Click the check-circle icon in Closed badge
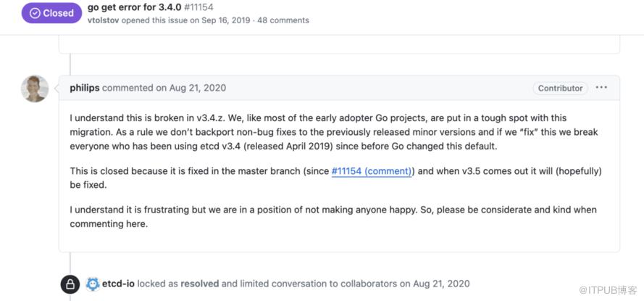This screenshot has height=301, width=644. coord(35,13)
